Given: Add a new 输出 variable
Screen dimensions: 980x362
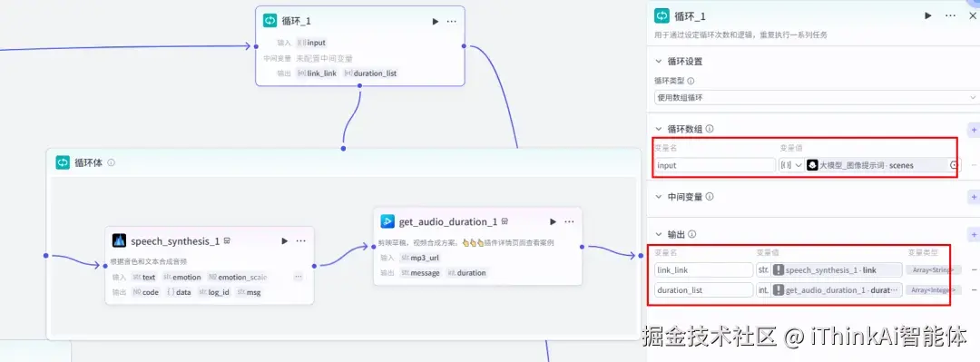Looking at the screenshot, I should (973, 234).
